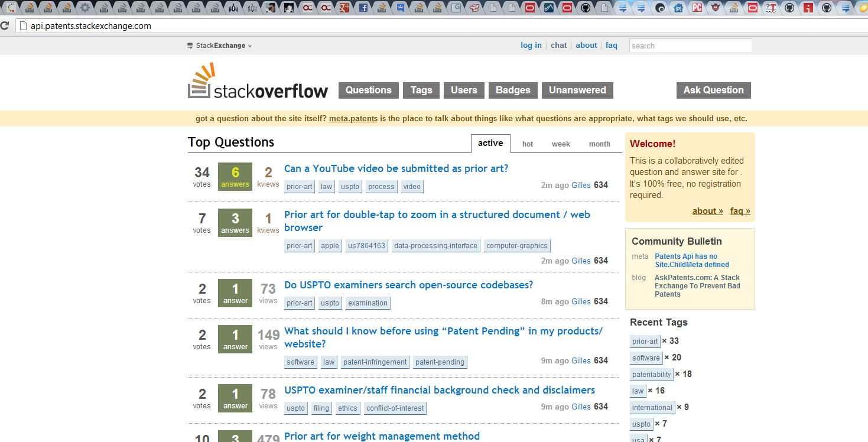
Task: Click the 'process' tag
Action: (x=381, y=187)
